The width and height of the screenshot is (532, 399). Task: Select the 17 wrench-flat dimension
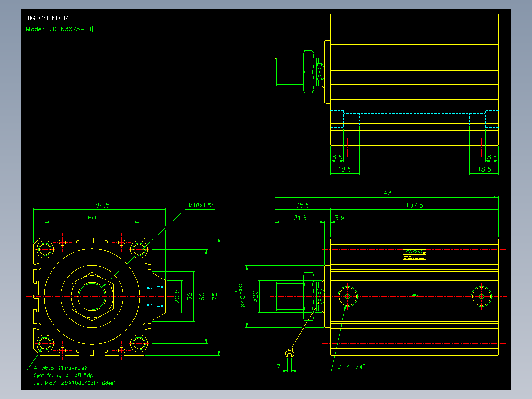click(x=277, y=367)
